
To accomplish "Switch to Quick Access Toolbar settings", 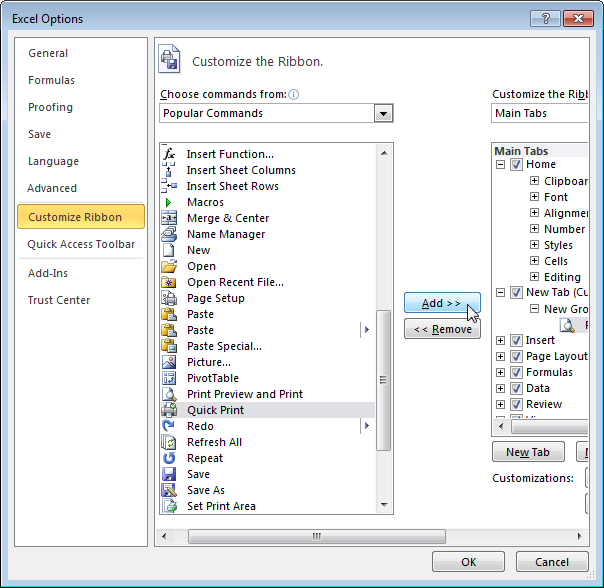I will click(81, 244).
